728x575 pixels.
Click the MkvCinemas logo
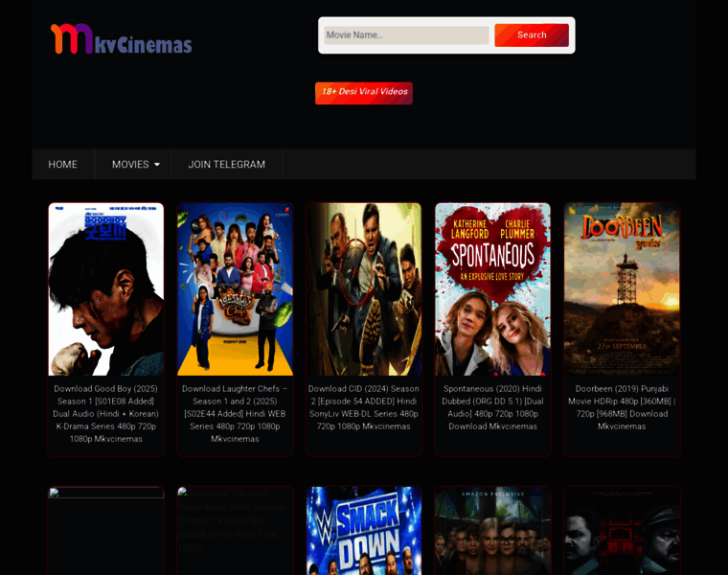point(122,39)
